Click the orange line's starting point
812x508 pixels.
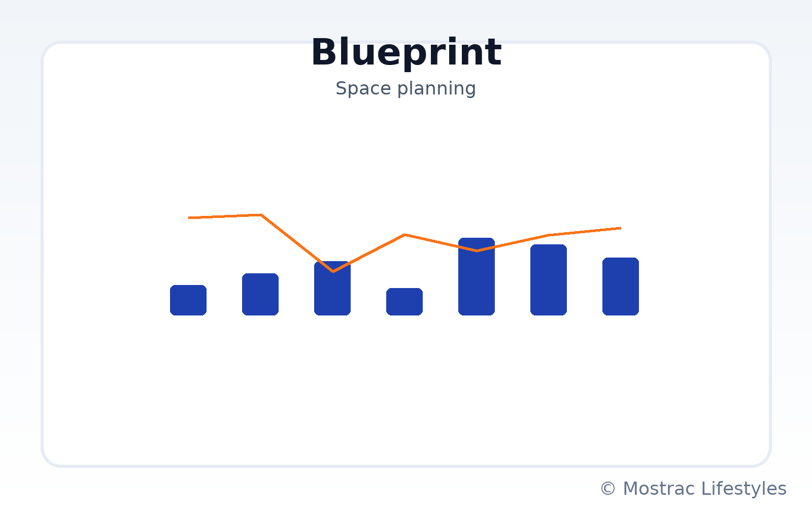point(189,218)
